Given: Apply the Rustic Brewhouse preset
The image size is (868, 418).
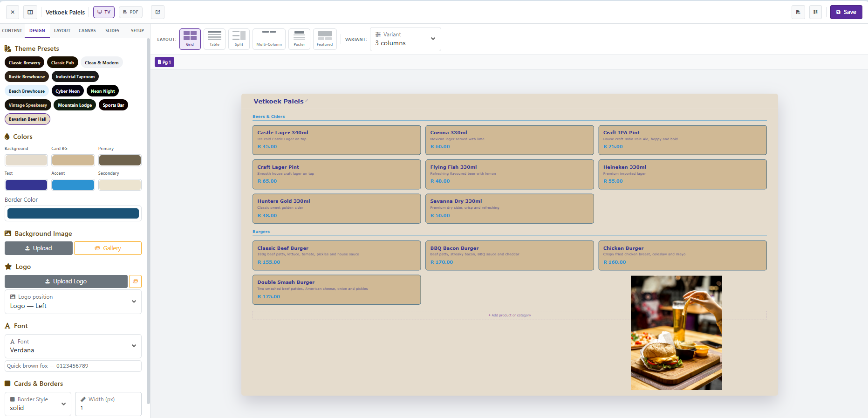Looking at the screenshot, I should pos(27,76).
